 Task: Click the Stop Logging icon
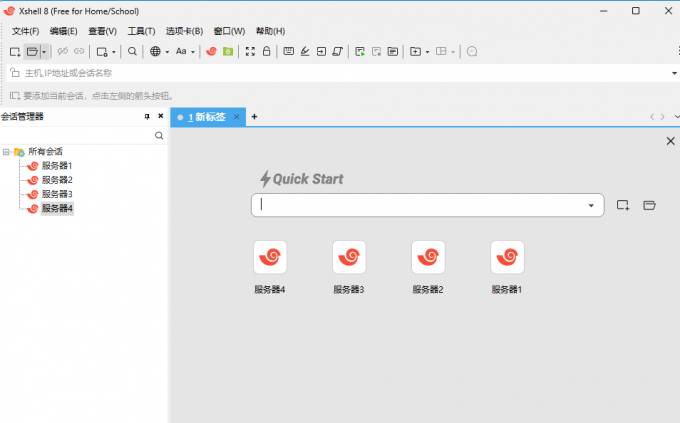coord(376,52)
